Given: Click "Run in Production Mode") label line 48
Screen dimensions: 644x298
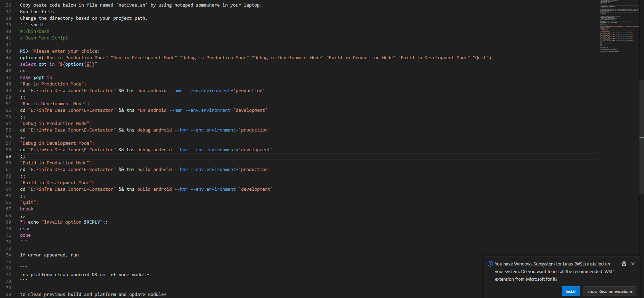Looking at the screenshot, I should (x=53, y=84).
